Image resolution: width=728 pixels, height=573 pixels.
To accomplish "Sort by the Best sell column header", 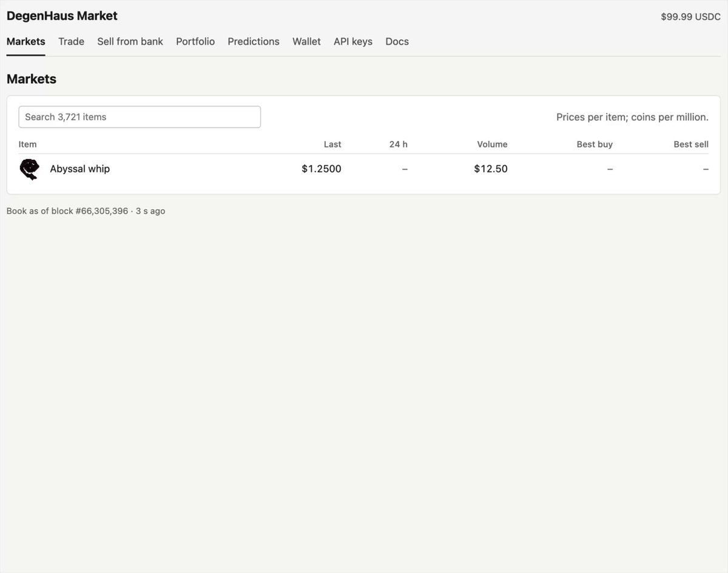I will click(x=691, y=144).
